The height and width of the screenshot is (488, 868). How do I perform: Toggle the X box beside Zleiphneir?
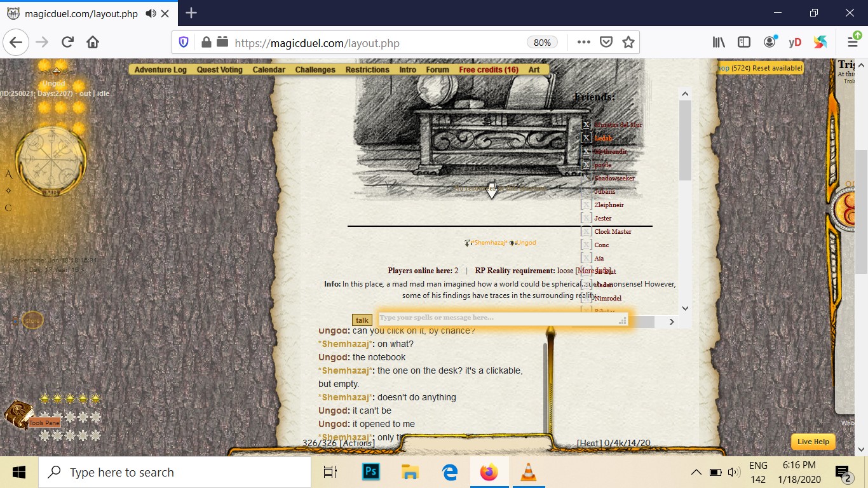pyautogui.click(x=587, y=205)
